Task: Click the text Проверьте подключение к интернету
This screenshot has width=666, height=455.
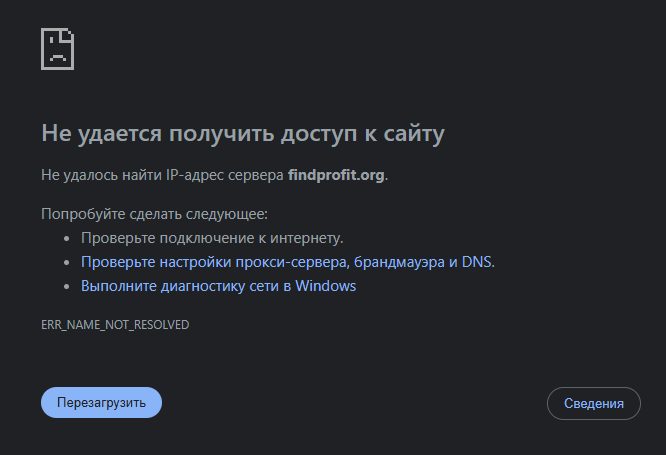Action: 212,238
